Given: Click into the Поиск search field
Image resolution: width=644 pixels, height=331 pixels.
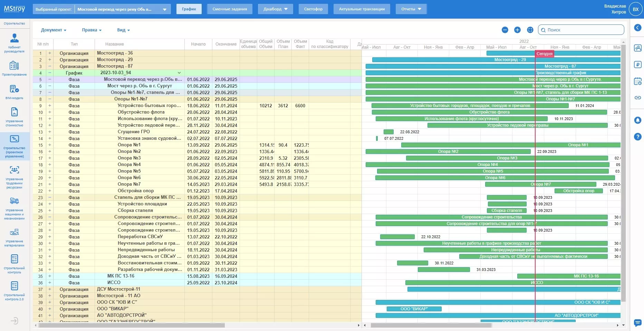Looking at the screenshot, I should point(584,30).
